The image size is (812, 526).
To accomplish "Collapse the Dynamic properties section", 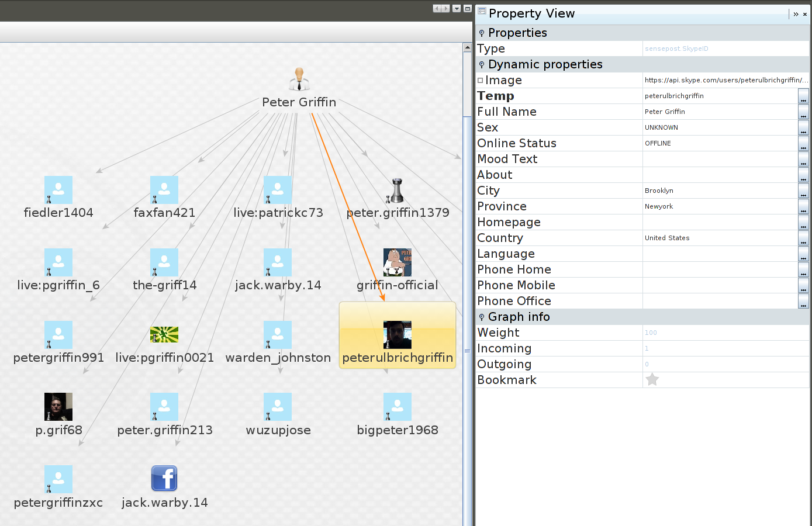I will [481, 64].
